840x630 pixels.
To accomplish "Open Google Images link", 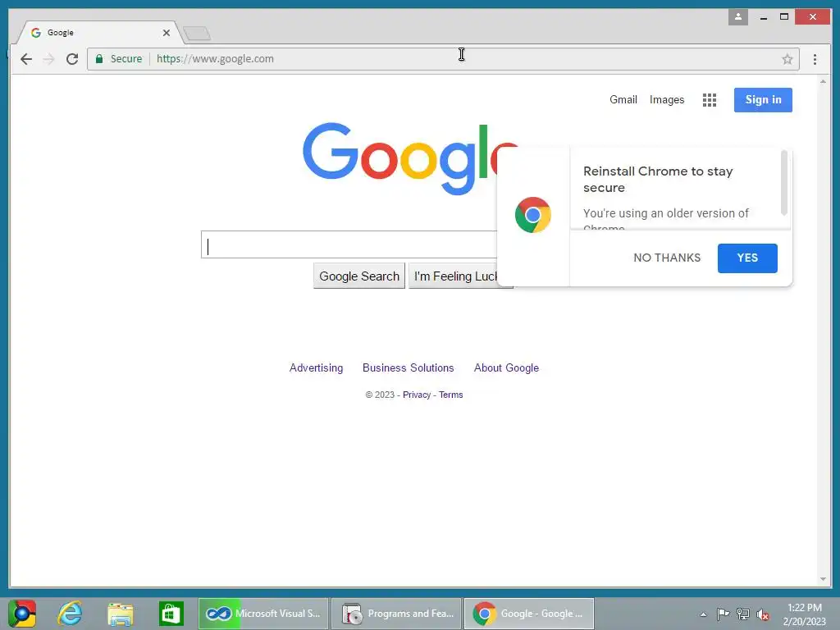I will tap(666, 99).
